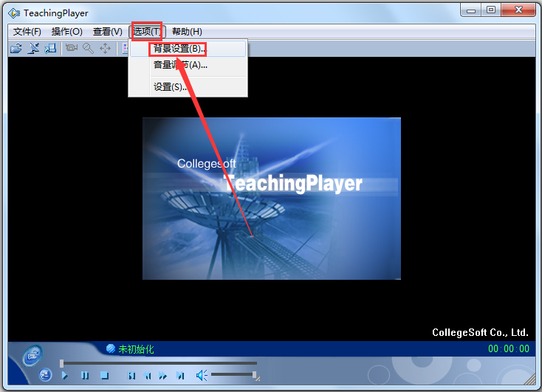This screenshot has width=542, height=392.
Task: Click the volume slider track
Action: 232,375
